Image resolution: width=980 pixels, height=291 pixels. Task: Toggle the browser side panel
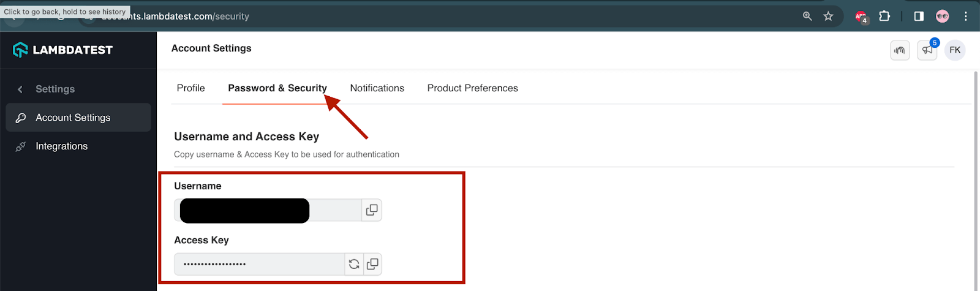919,17
